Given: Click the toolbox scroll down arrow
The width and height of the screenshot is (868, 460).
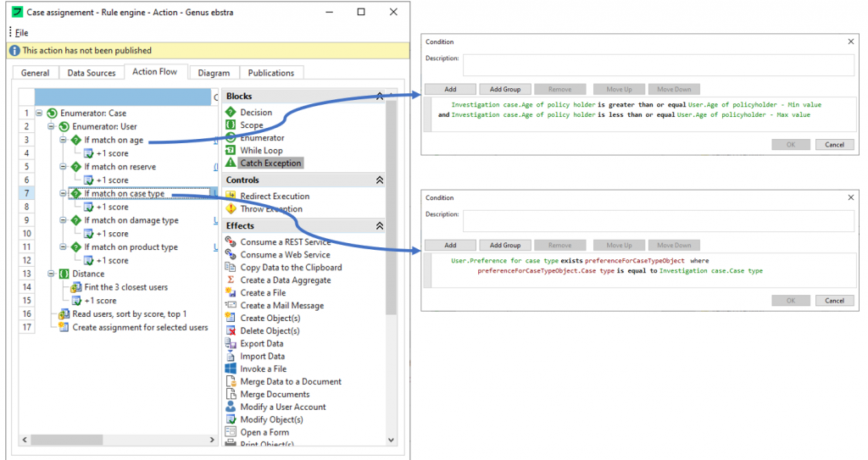Looking at the screenshot, I should (391, 440).
